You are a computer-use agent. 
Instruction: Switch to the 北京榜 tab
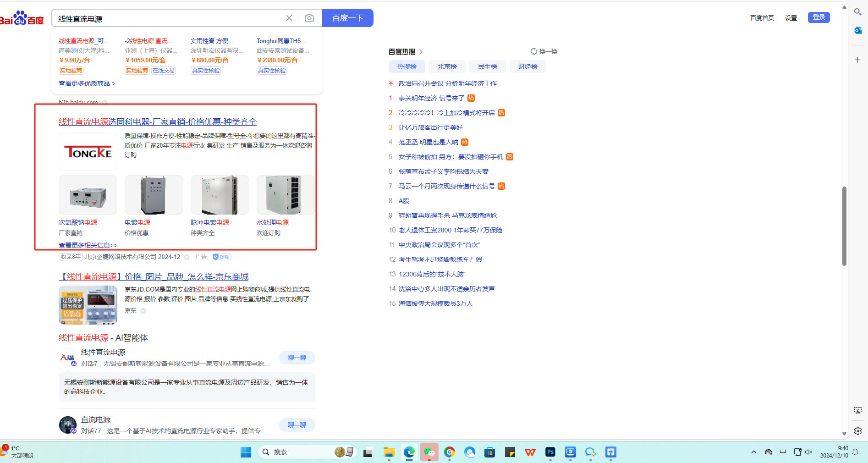click(447, 66)
